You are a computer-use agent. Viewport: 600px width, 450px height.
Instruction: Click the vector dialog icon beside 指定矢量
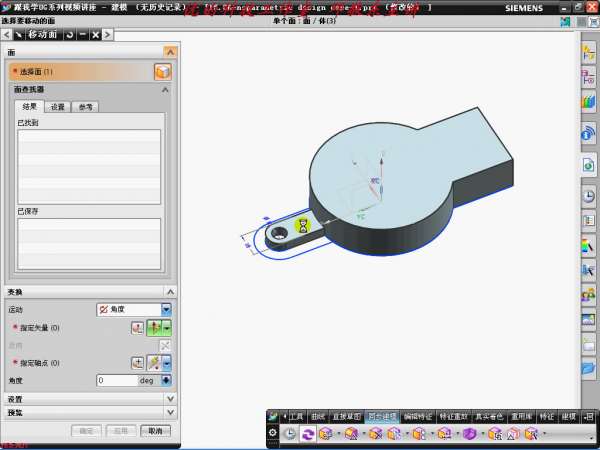tap(137, 327)
